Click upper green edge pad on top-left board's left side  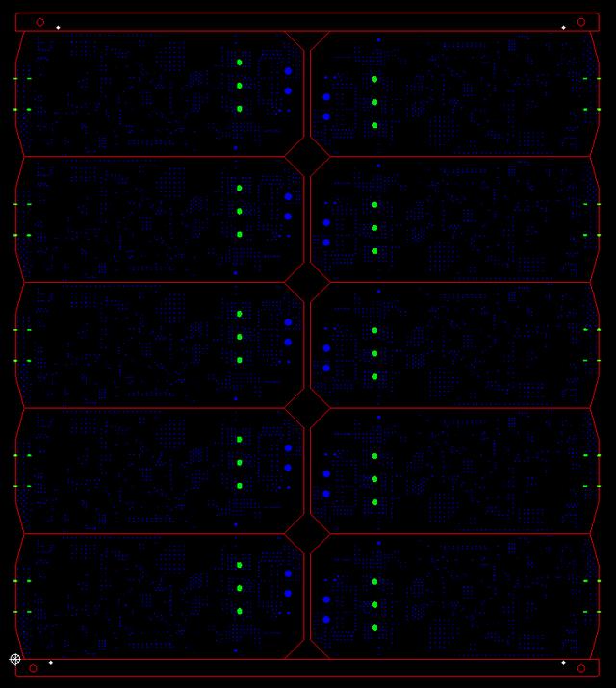[29, 79]
